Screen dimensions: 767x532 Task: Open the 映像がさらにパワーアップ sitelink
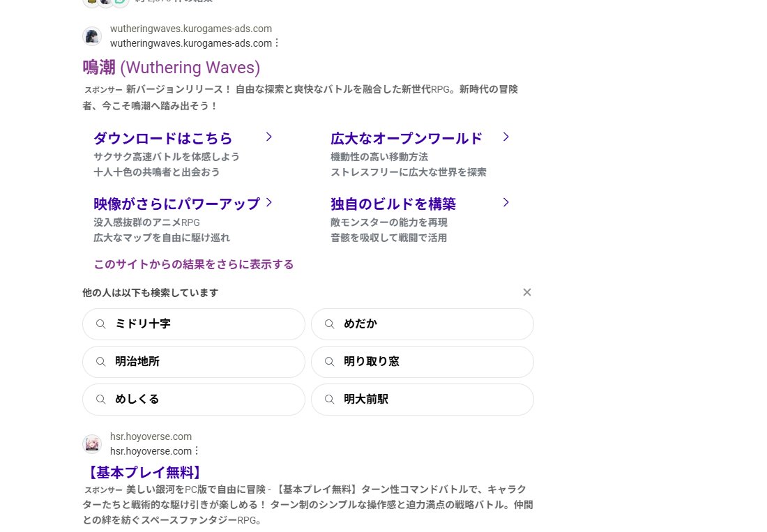click(x=176, y=204)
